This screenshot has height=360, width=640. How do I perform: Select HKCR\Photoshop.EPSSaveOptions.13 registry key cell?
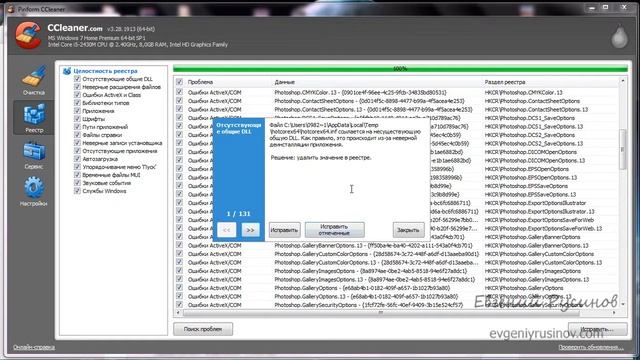click(x=530, y=194)
